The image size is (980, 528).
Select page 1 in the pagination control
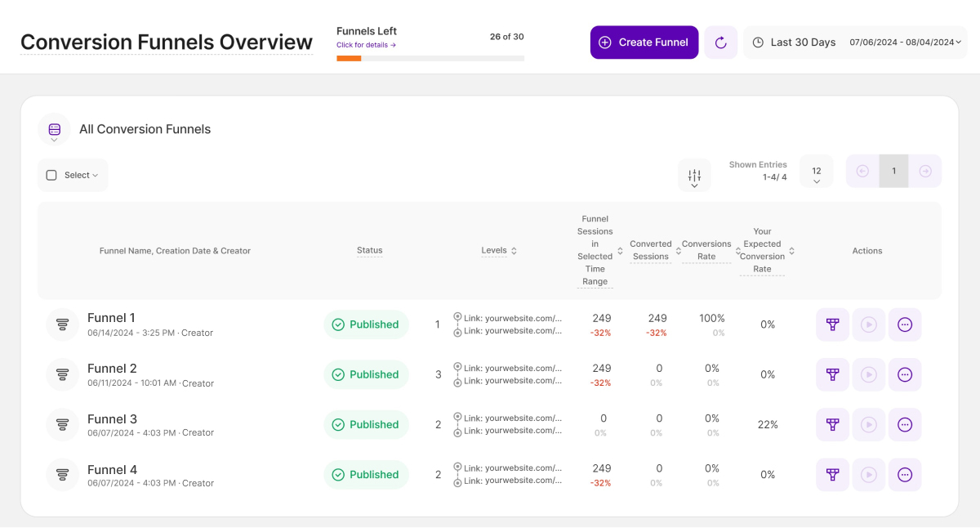pyautogui.click(x=893, y=171)
